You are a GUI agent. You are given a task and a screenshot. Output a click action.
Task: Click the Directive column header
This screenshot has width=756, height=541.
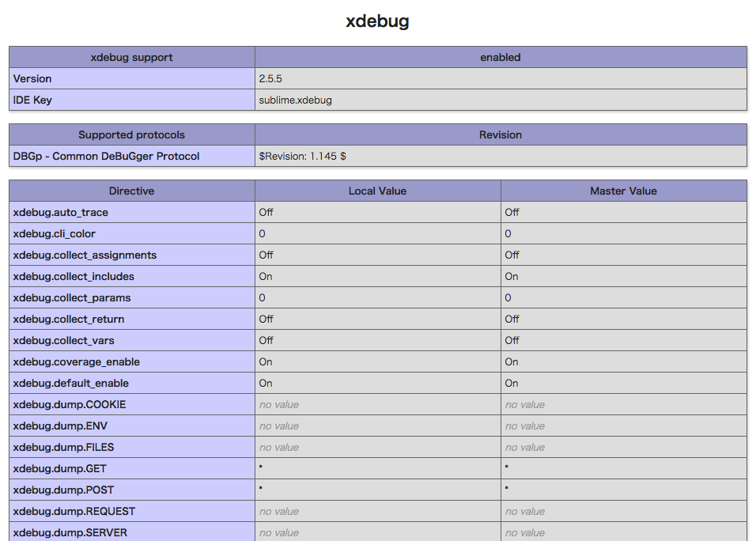(131, 191)
